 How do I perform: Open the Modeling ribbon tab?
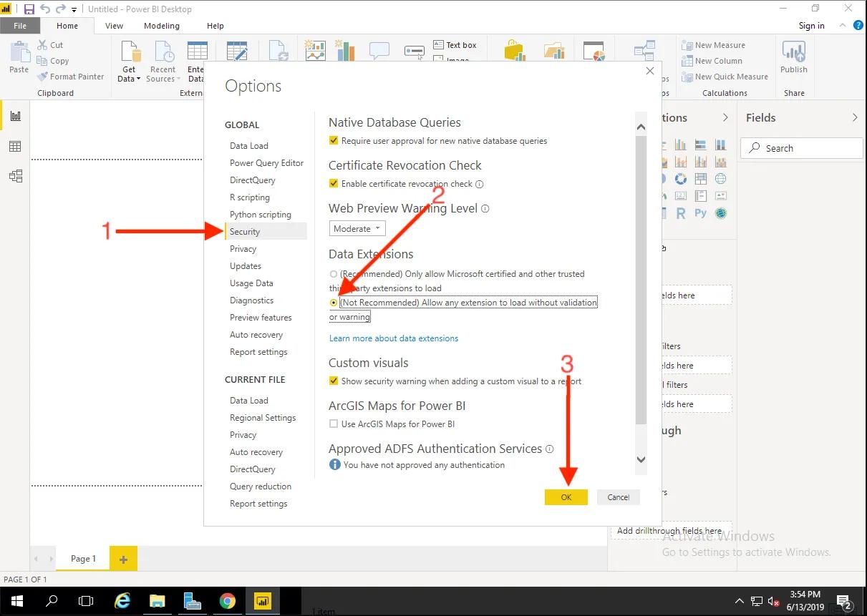[162, 26]
